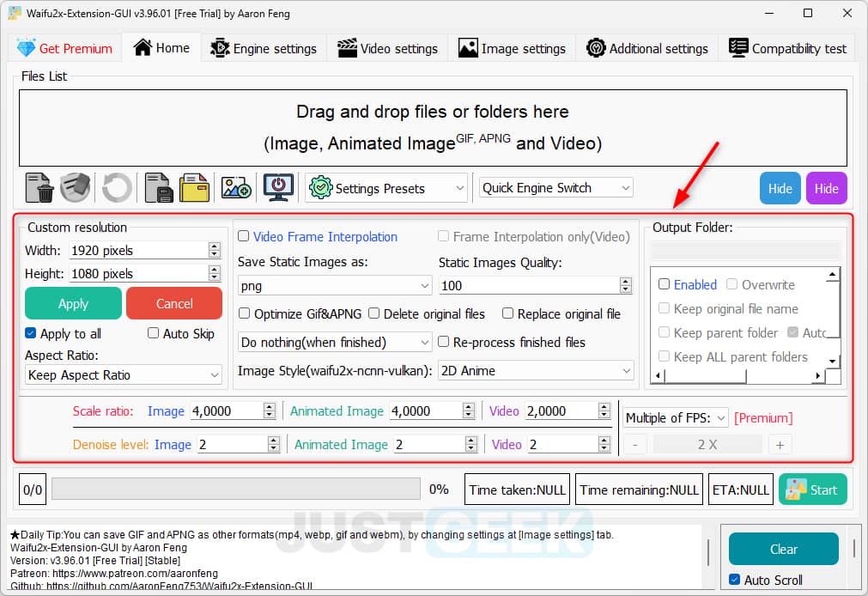
Task: Click the Height pixels input field
Action: [x=146, y=274]
